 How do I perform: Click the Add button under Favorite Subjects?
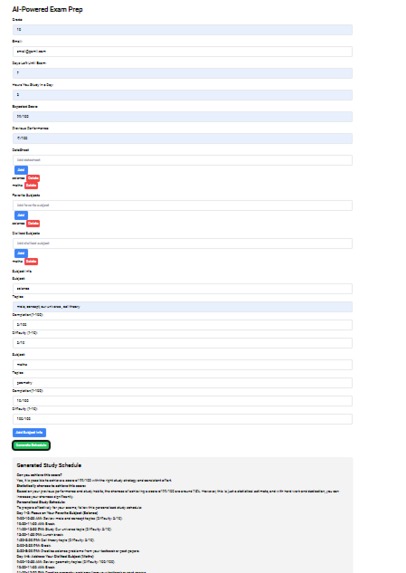tap(21, 215)
